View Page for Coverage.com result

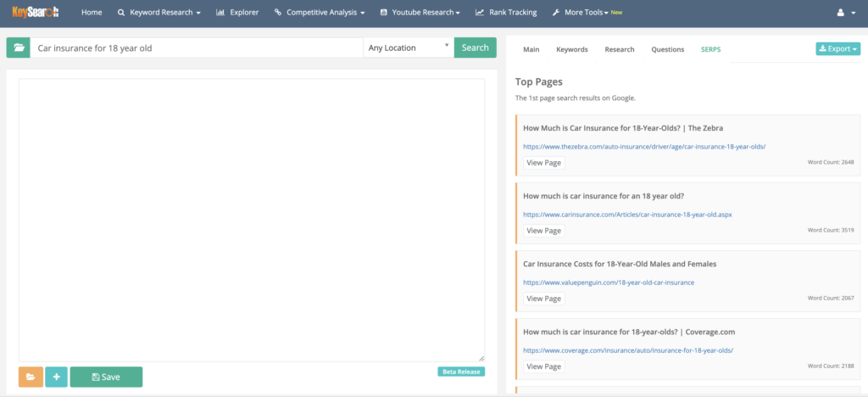[543, 366]
